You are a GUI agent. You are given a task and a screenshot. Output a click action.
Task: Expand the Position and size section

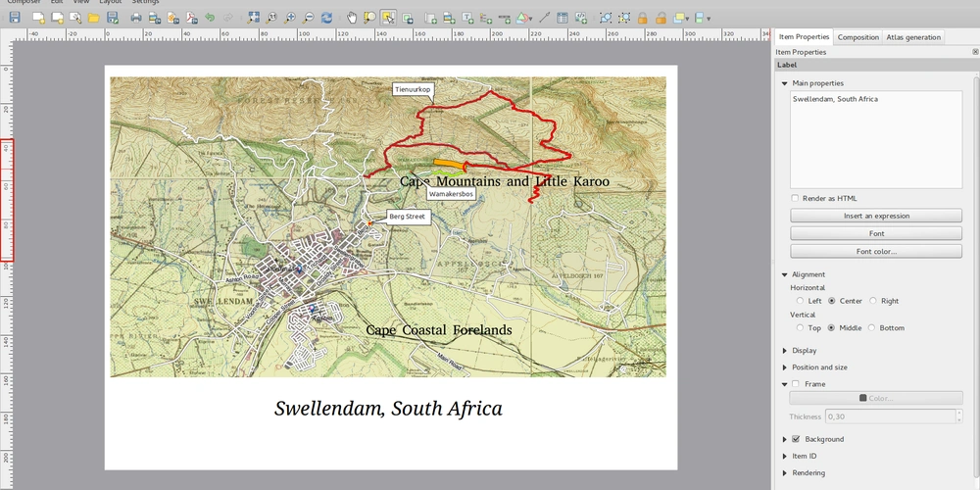784,367
